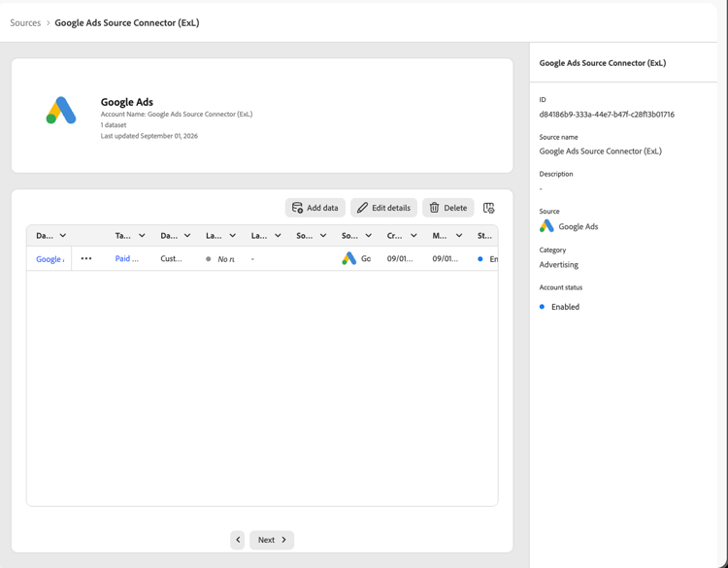Click the Add data button
The width and height of the screenshot is (728, 568).
(315, 208)
